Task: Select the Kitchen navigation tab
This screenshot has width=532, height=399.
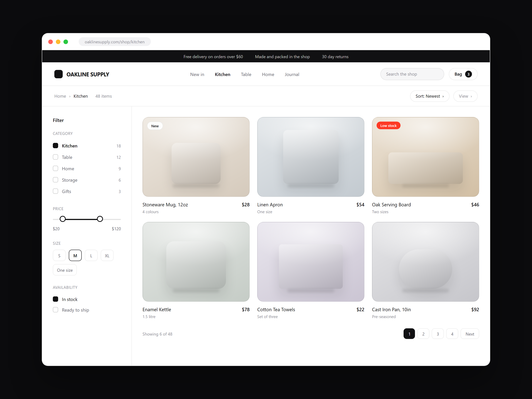Action: coord(222,74)
